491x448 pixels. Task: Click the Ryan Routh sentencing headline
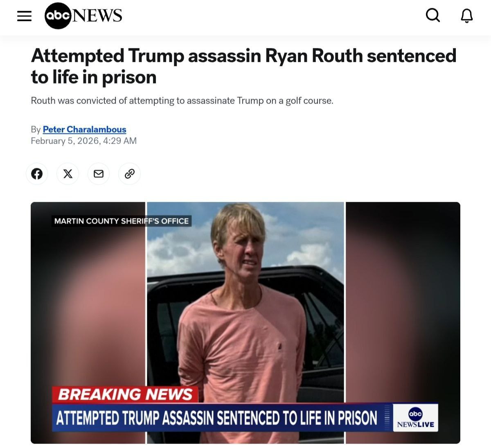pyautogui.click(x=243, y=66)
